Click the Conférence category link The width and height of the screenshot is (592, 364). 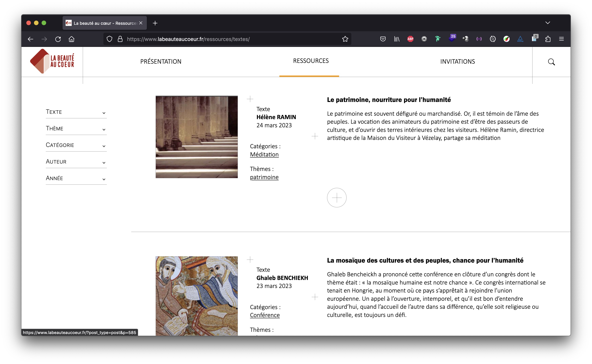(x=265, y=315)
